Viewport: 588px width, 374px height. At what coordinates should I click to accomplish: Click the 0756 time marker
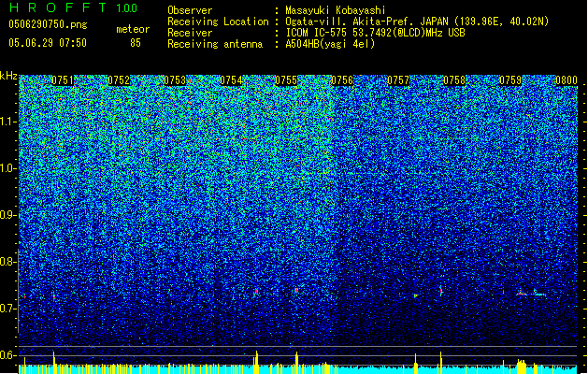342,80
